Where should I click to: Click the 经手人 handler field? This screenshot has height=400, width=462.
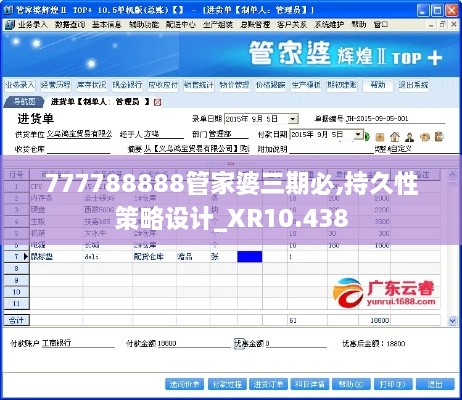click(x=163, y=134)
